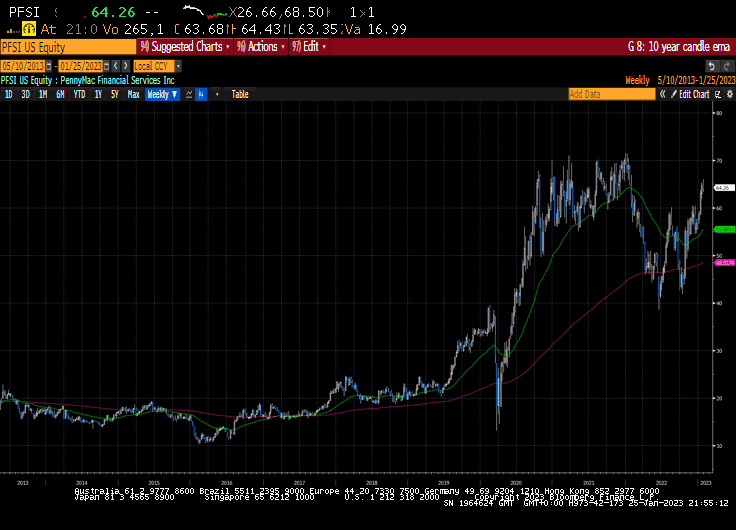Open start date calendar picker icon
Screen dimensions: 736x530
49,66
